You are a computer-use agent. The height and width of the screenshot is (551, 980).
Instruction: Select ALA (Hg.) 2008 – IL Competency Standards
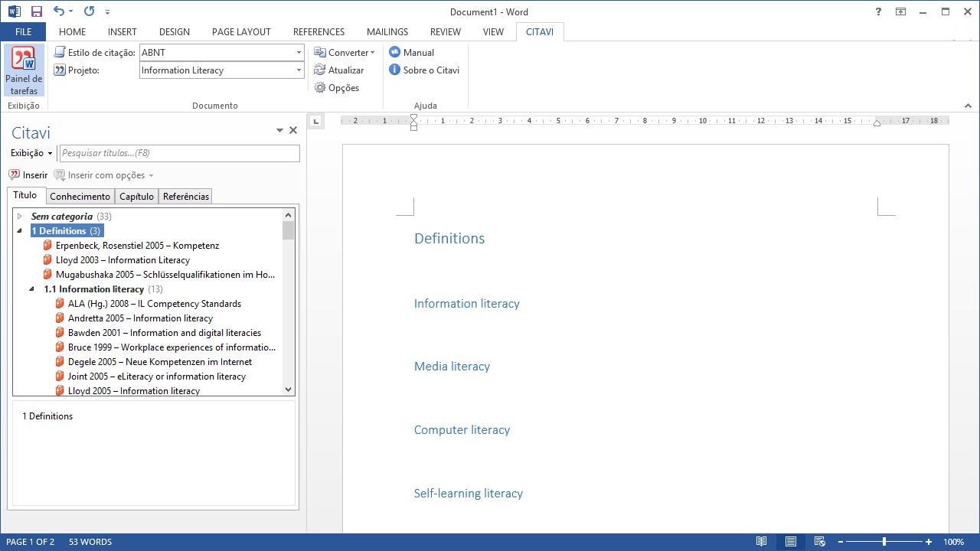[149, 304]
